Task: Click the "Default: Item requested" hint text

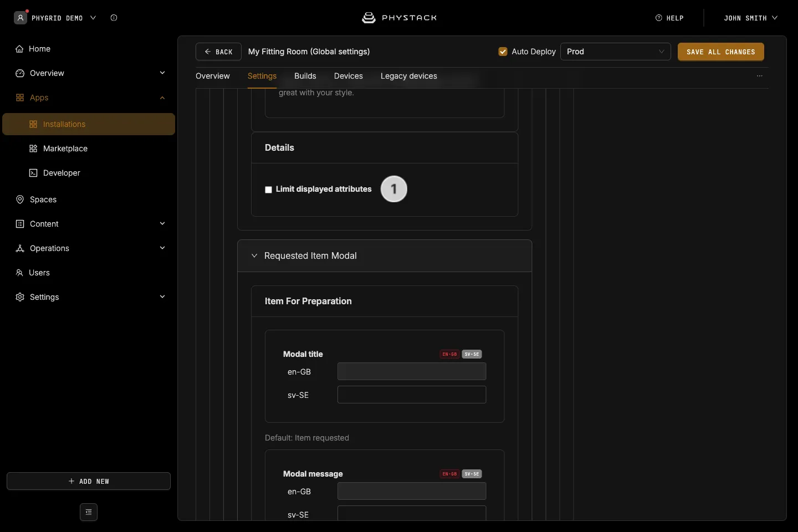Action: [x=307, y=438]
